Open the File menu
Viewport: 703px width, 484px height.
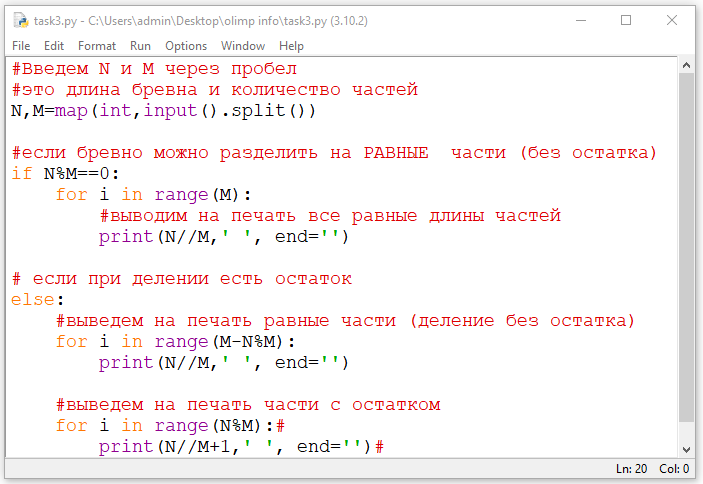[x=21, y=46]
